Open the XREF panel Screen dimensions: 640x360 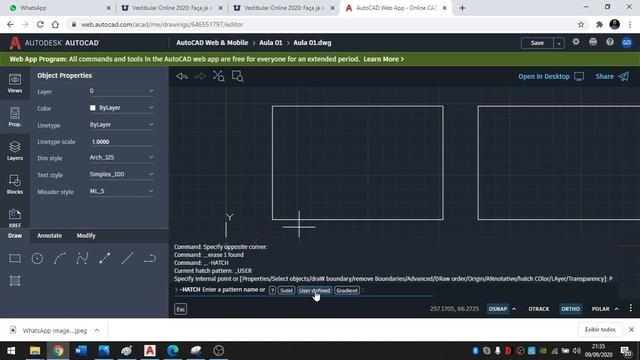coord(15,218)
